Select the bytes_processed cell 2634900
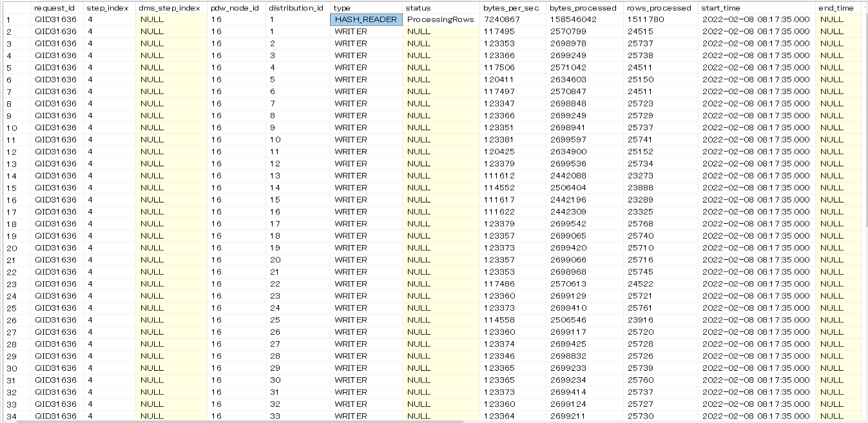 point(584,152)
